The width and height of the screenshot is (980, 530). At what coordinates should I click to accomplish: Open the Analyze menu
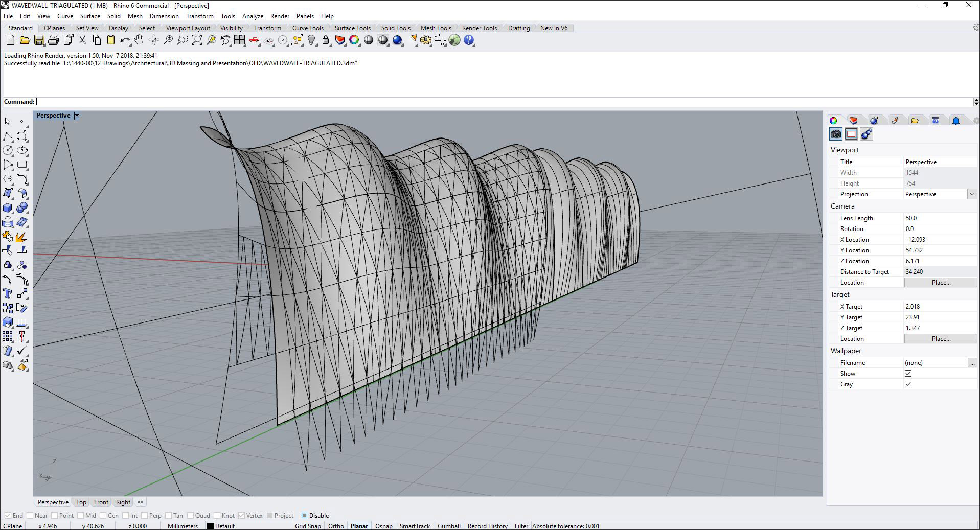pyautogui.click(x=253, y=16)
